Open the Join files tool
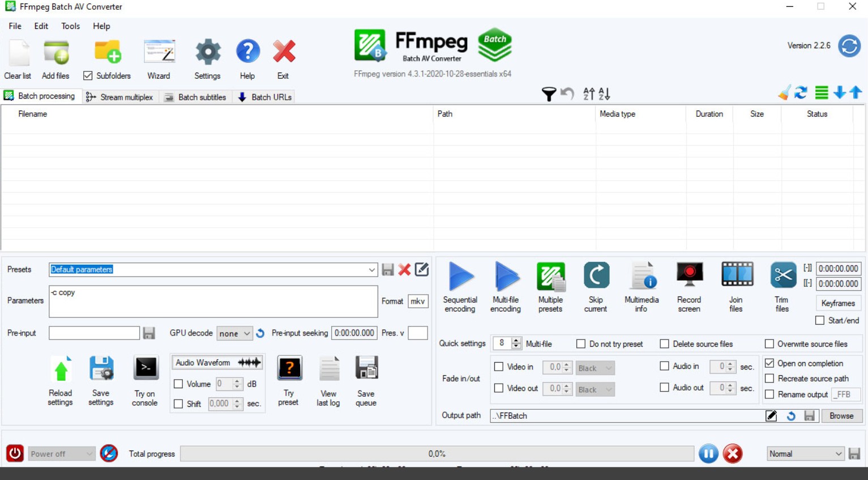This screenshot has height=480, width=868. [x=737, y=275]
